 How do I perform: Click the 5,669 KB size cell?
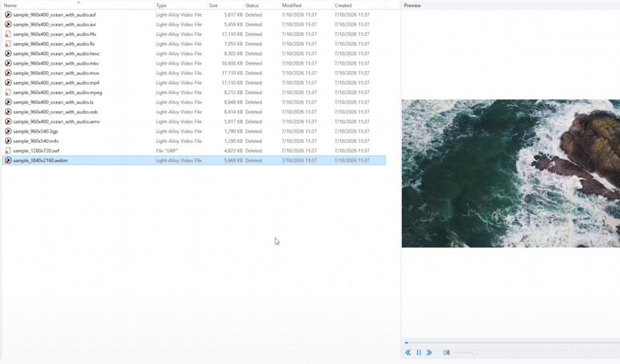(233, 160)
